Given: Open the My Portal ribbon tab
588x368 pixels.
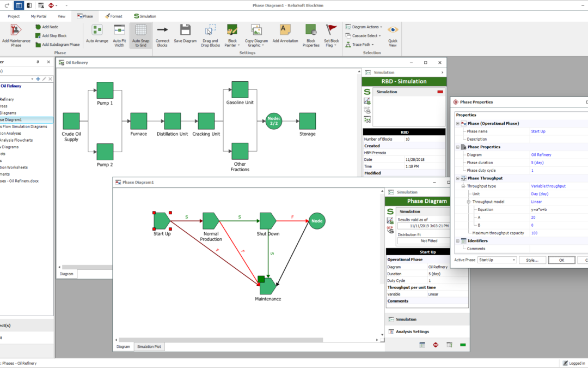Looking at the screenshot, I should point(39,16).
